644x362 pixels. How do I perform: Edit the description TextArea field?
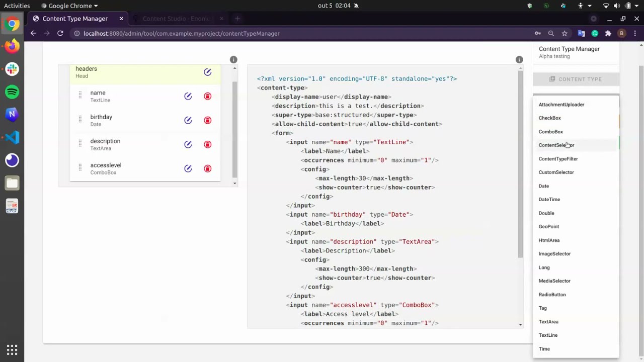188,144
